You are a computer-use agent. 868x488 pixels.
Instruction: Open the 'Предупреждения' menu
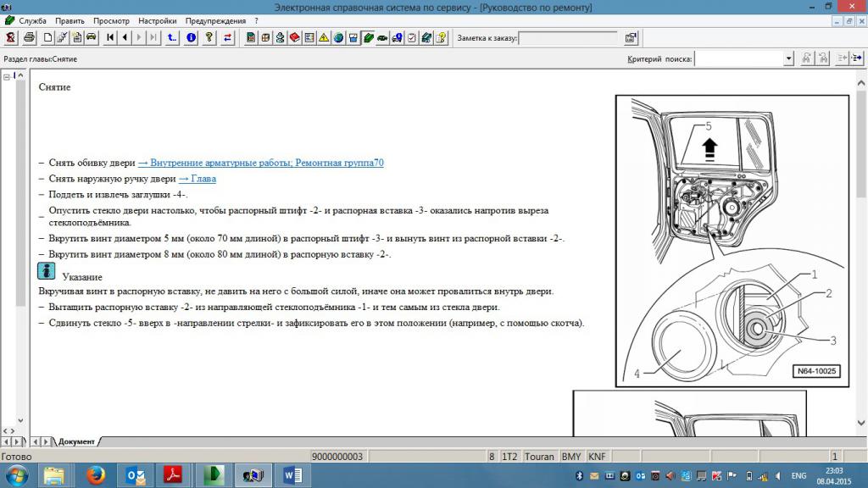click(x=215, y=21)
